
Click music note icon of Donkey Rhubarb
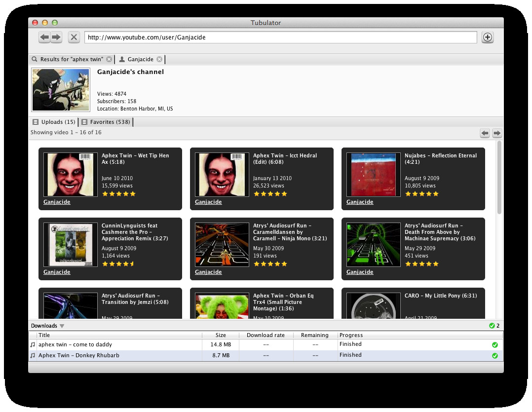[x=33, y=355]
